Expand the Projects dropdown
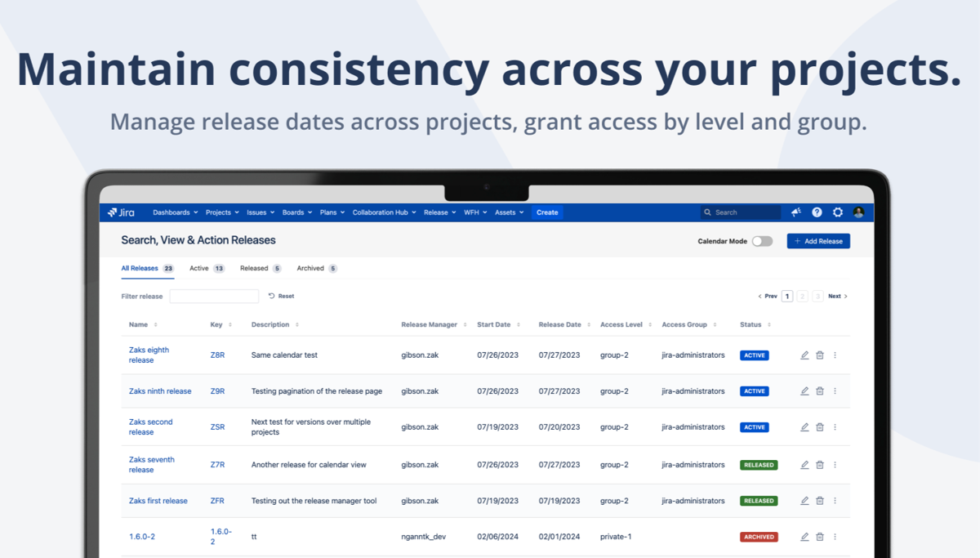980x558 pixels. [x=220, y=212]
